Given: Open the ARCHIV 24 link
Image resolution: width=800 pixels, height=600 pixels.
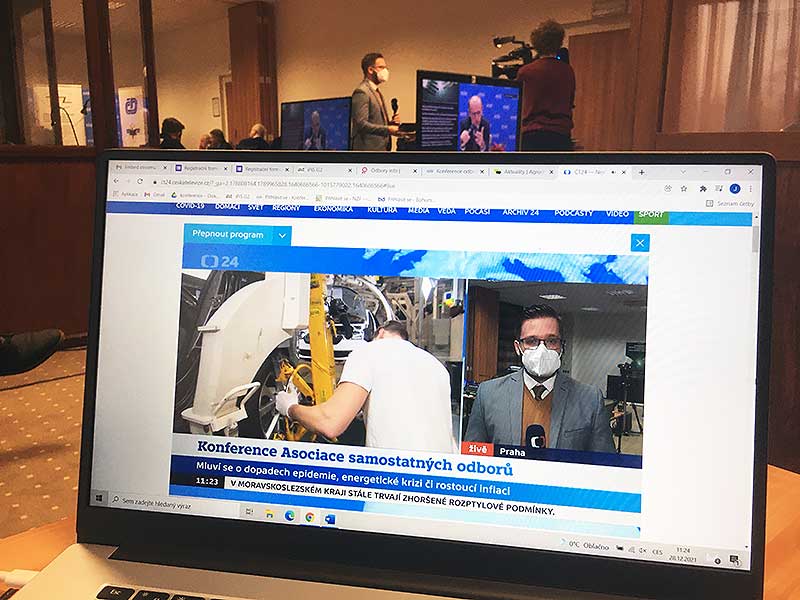Looking at the screenshot, I should 519,212.
